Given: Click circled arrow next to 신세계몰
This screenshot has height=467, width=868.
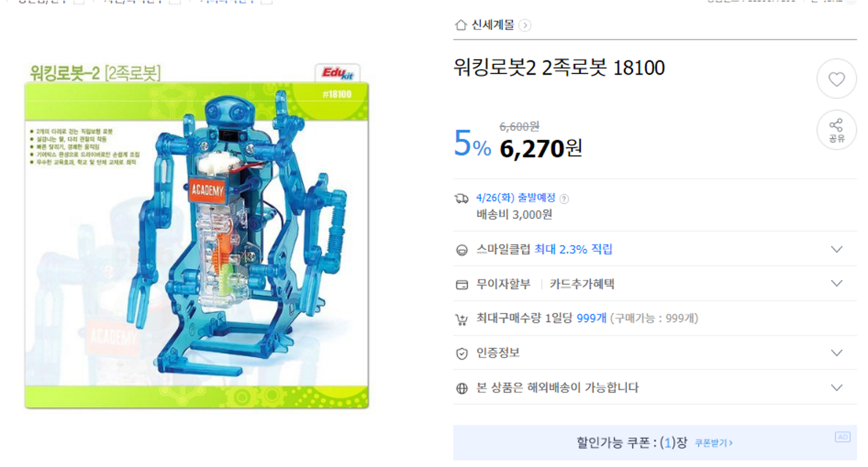Looking at the screenshot, I should (x=525, y=25).
